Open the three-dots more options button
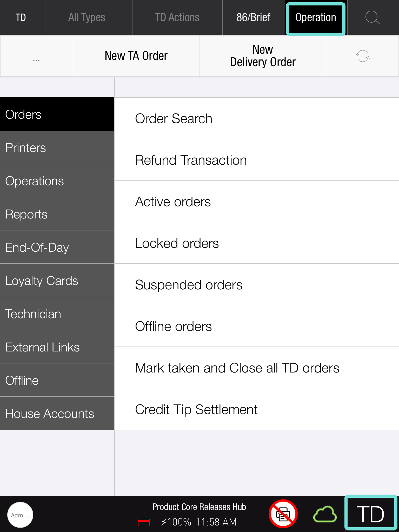The width and height of the screenshot is (399, 532). [x=36, y=56]
